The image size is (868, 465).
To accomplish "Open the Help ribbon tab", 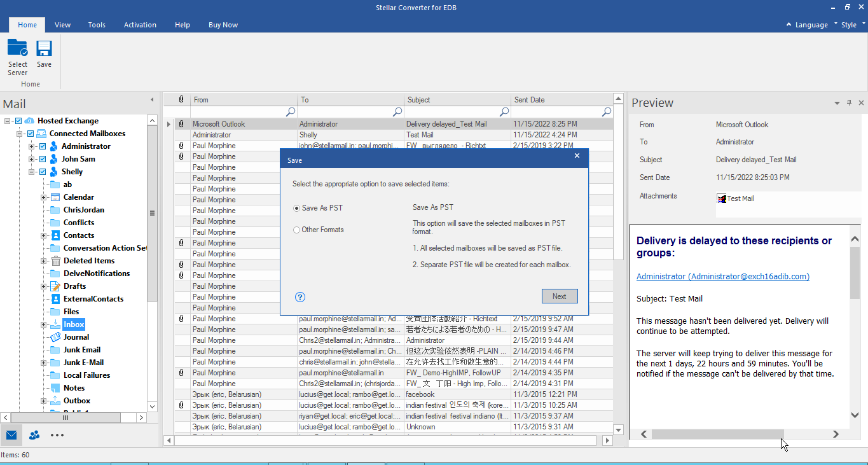I will 183,25.
